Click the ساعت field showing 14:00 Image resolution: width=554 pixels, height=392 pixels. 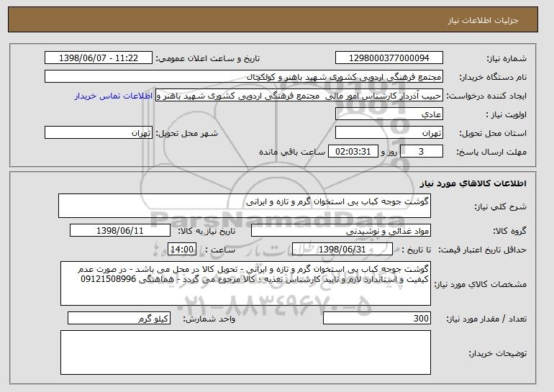[182, 250]
